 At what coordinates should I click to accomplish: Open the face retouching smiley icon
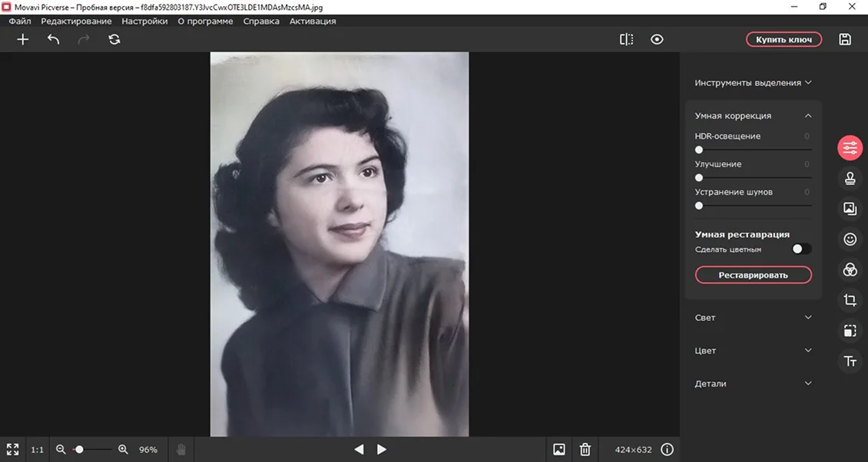(x=850, y=239)
